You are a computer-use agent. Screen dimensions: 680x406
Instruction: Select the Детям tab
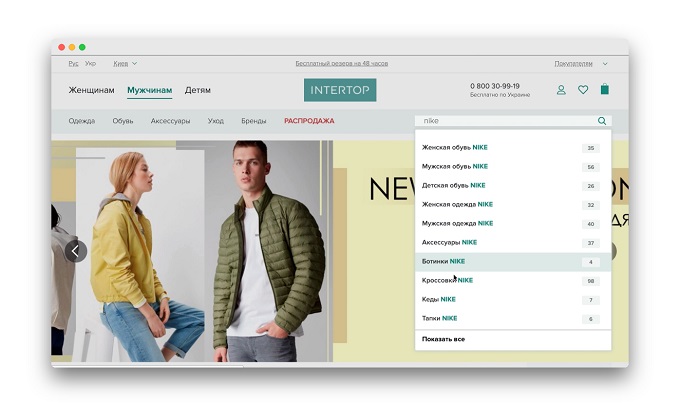(x=198, y=90)
